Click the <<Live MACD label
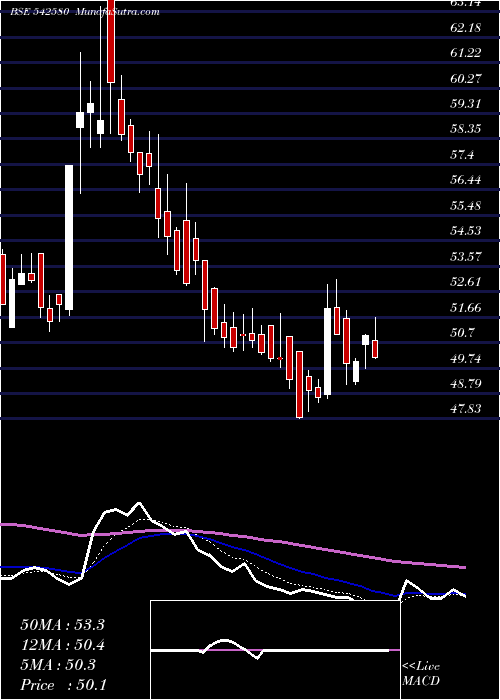 tap(421, 674)
